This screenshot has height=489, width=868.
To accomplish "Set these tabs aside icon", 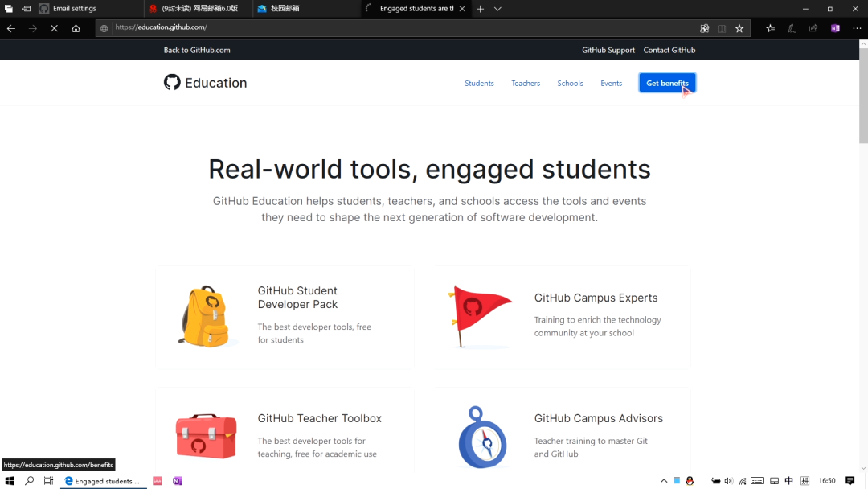I will click(x=26, y=9).
